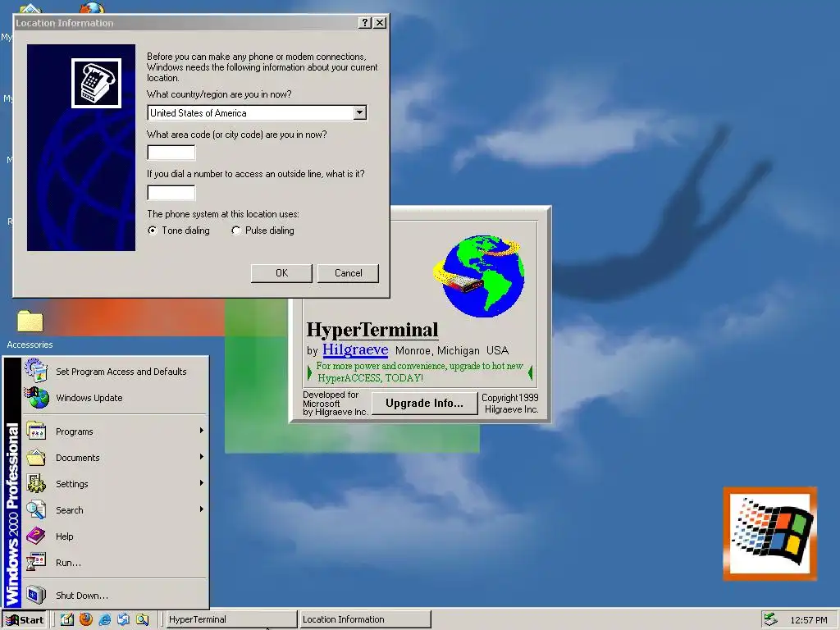840x630 pixels.
Task: Expand the Settings submenu arrow
Action: point(202,483)
